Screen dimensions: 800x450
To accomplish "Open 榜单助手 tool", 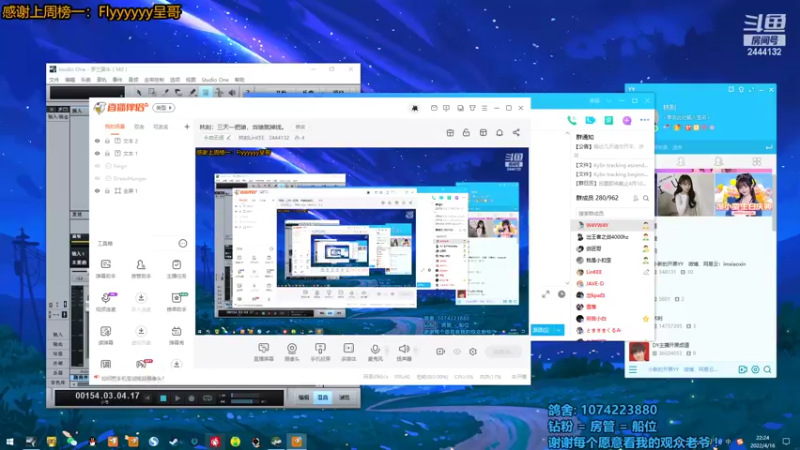I will [x=176, y=302].
